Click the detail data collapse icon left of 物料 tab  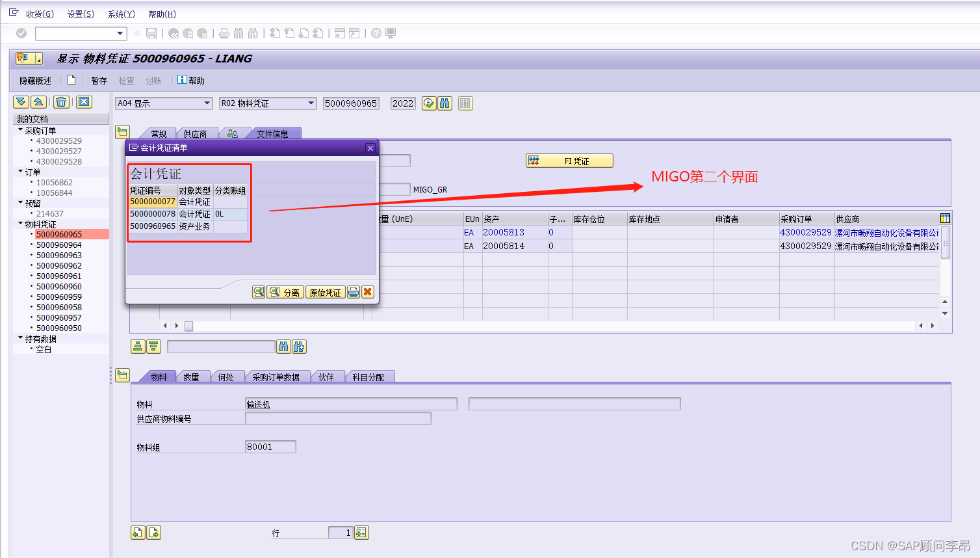[x=123, y=375]
